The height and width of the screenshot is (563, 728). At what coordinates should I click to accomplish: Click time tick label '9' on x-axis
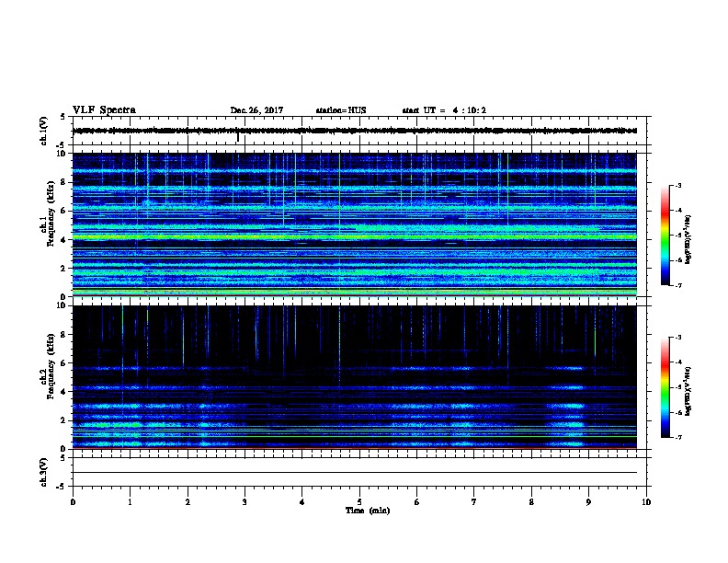(x=588, y=502)
